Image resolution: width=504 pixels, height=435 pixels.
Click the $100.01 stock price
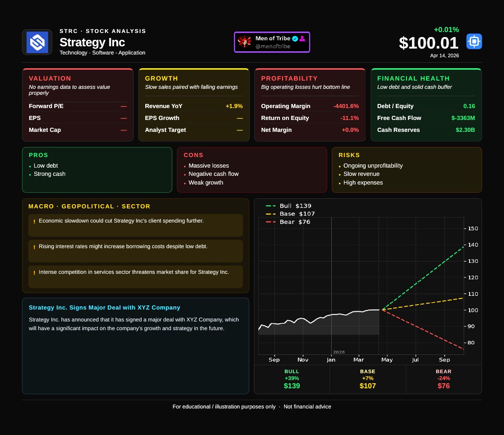pyautogui.click(x=428, y=43)
